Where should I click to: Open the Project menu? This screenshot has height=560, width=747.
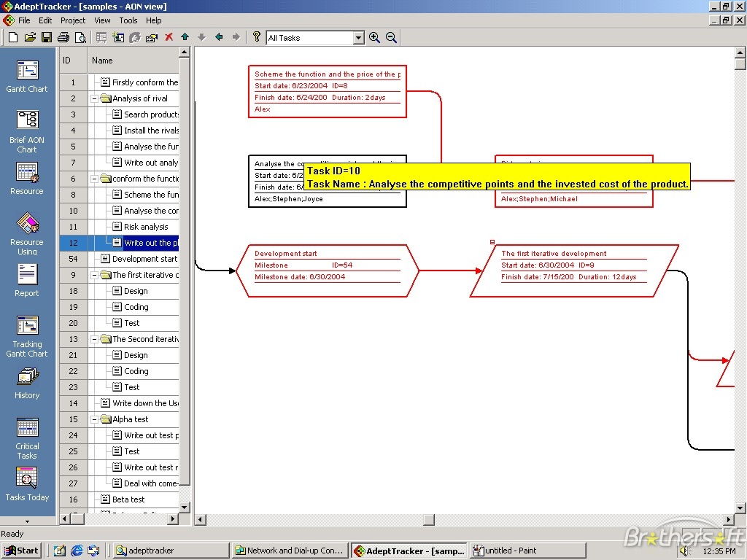(x=73, y=20)
